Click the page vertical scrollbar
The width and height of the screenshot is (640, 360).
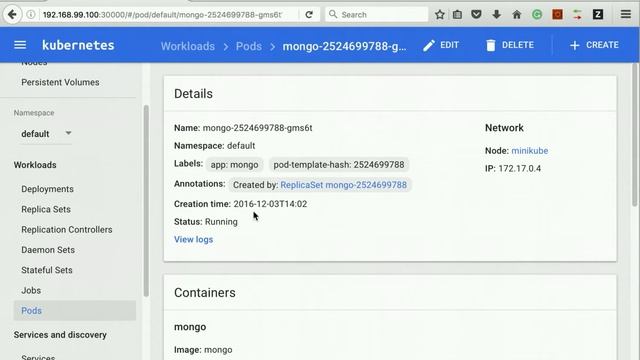[x=635, y=135]
